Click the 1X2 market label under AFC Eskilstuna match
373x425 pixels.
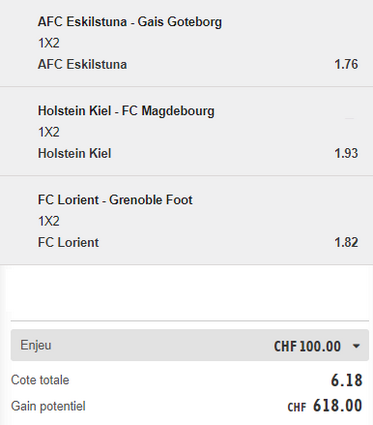[49, 43]
